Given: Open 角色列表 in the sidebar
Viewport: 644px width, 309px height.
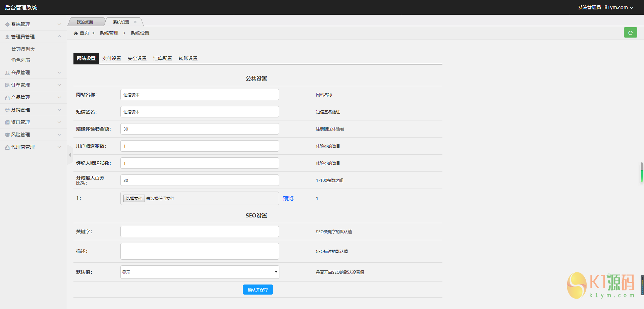Looking at the screenshot, I should click(x=21, y=60).
